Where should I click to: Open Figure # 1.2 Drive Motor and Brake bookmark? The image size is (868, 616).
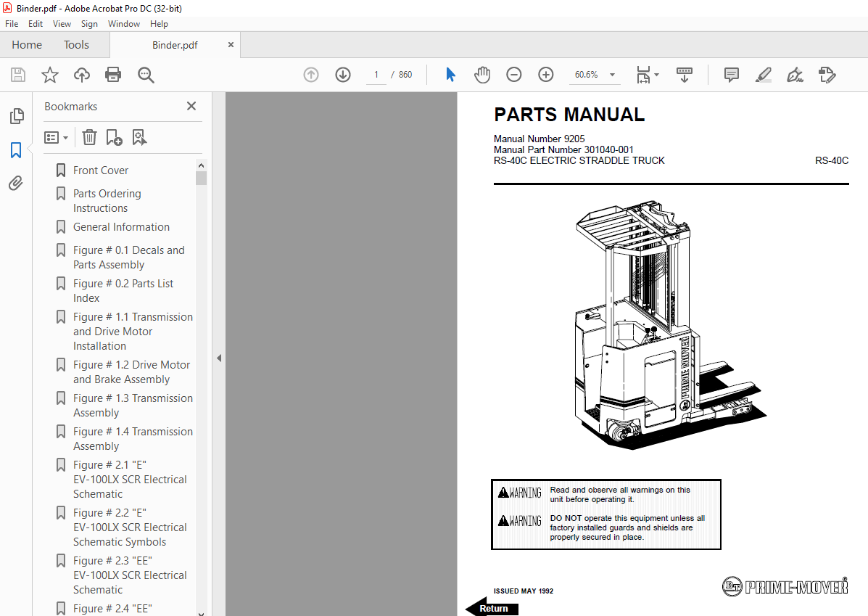131,371
